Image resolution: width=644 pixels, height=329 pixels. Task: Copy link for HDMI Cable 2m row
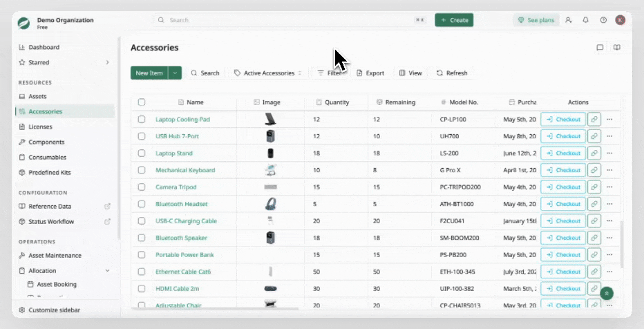click(x=594, y=288)
